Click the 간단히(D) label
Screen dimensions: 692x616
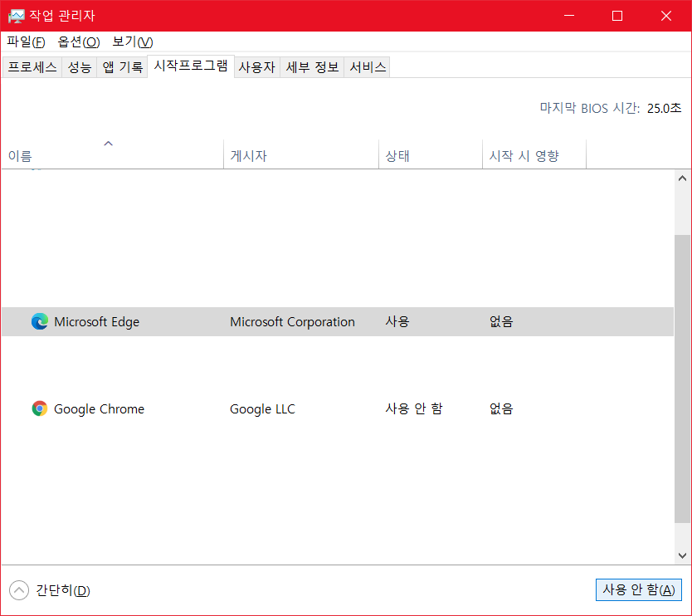pyautogui.click(x=63, y=590)
